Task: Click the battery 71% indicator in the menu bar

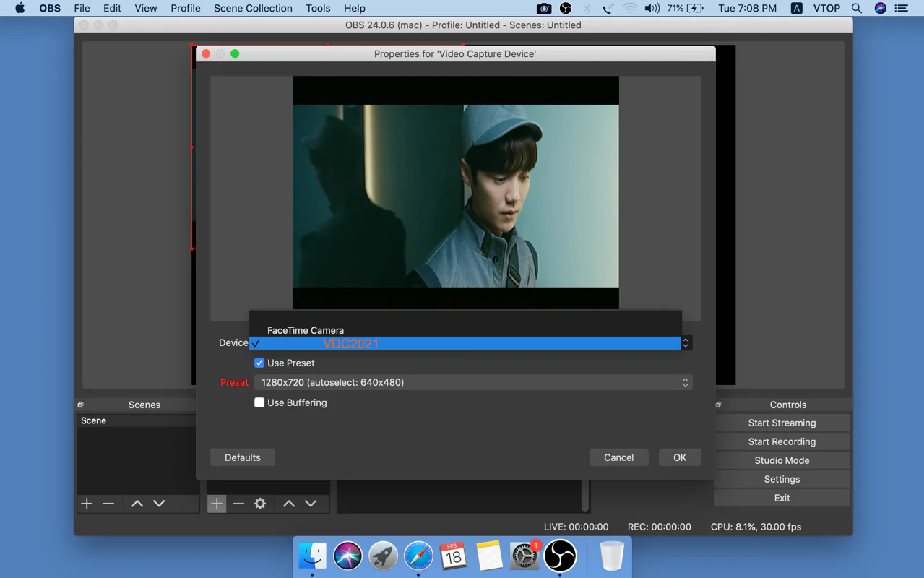Action: coord(685,8)
